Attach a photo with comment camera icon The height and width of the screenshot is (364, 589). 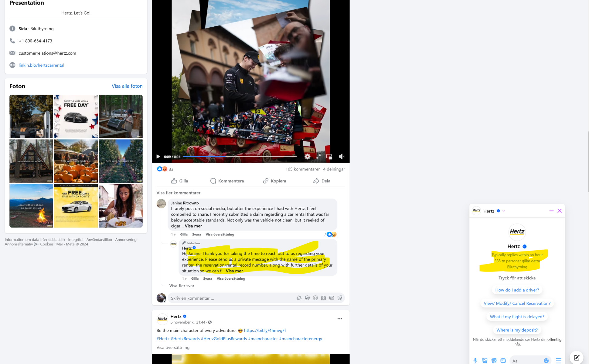(323, 298)
